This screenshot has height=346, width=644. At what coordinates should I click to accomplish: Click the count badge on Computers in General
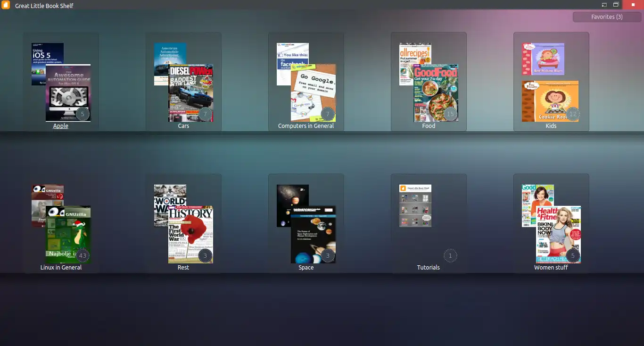click(x=328, y=114)
